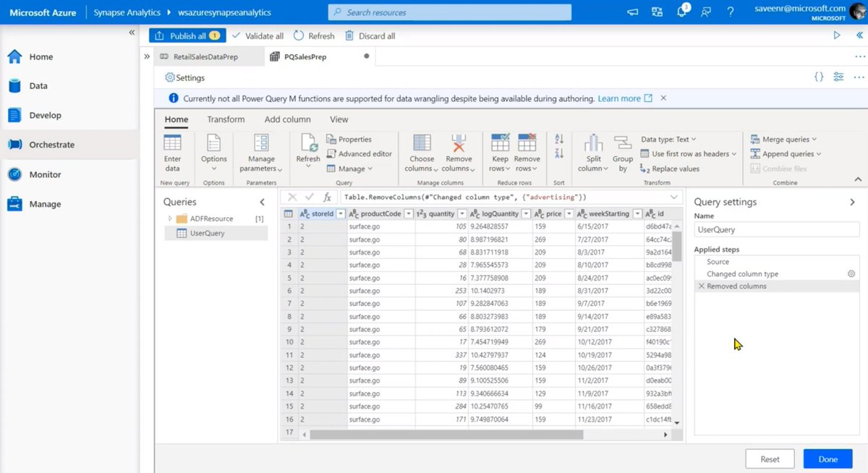This screenshot has width=868, height=473.
Task: Click the Reset button
Action: pyautogui.click(x=770, y=459)
